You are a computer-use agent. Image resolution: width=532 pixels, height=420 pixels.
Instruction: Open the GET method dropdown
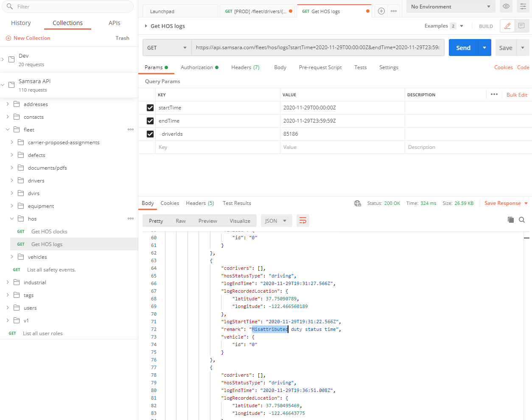(167, 48)
